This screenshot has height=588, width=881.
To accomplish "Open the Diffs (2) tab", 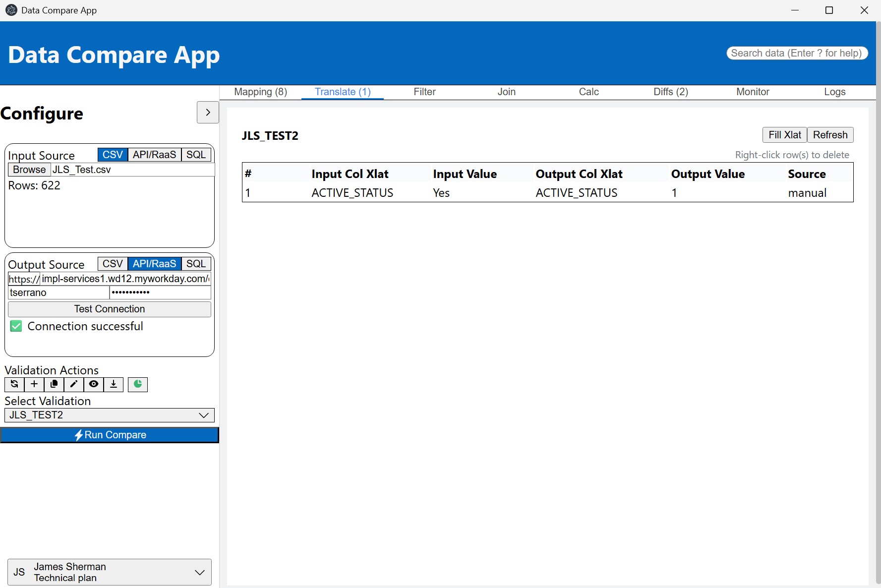I will click(x=670, y=92).
